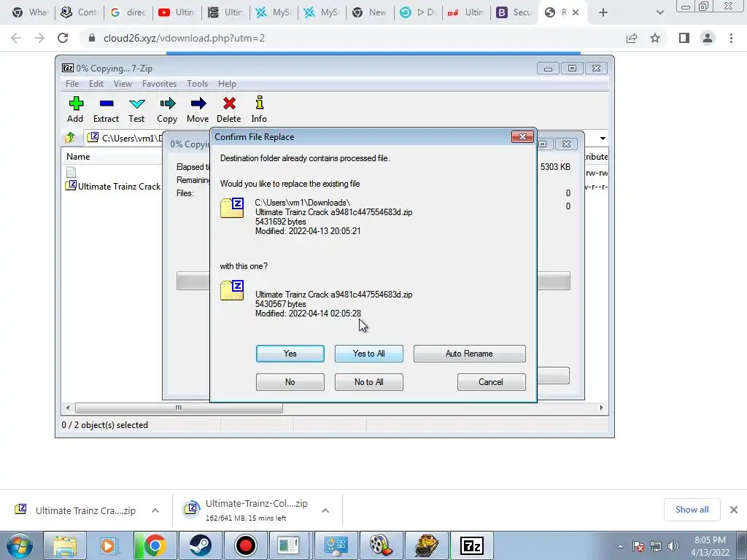Click the taskbar clock showing 8:05 PM

(x=710, y=546)
